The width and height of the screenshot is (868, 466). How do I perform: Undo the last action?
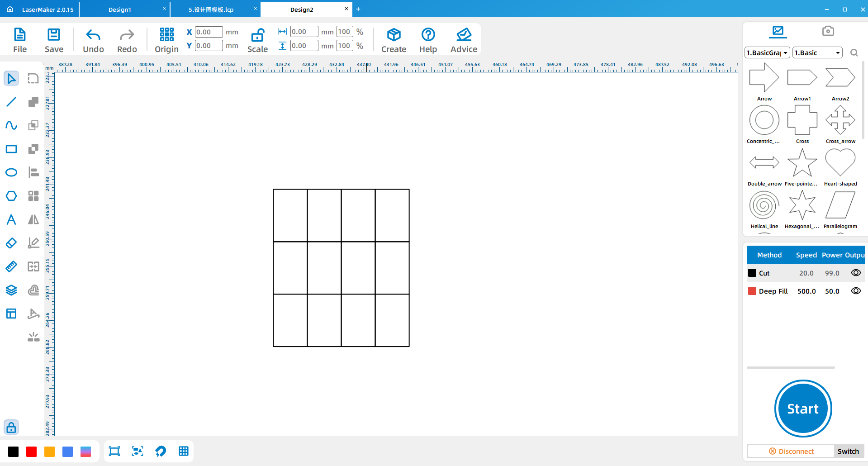[93, 40]
